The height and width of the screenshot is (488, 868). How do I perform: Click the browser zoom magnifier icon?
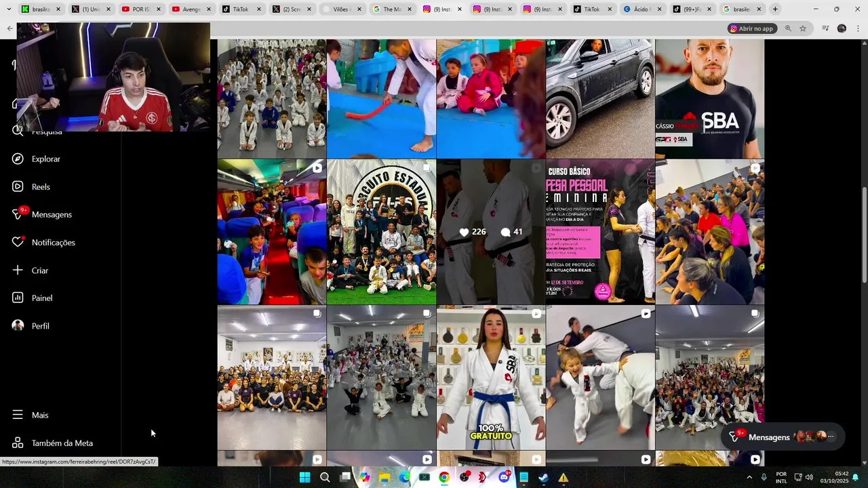[x=788, y=28]
